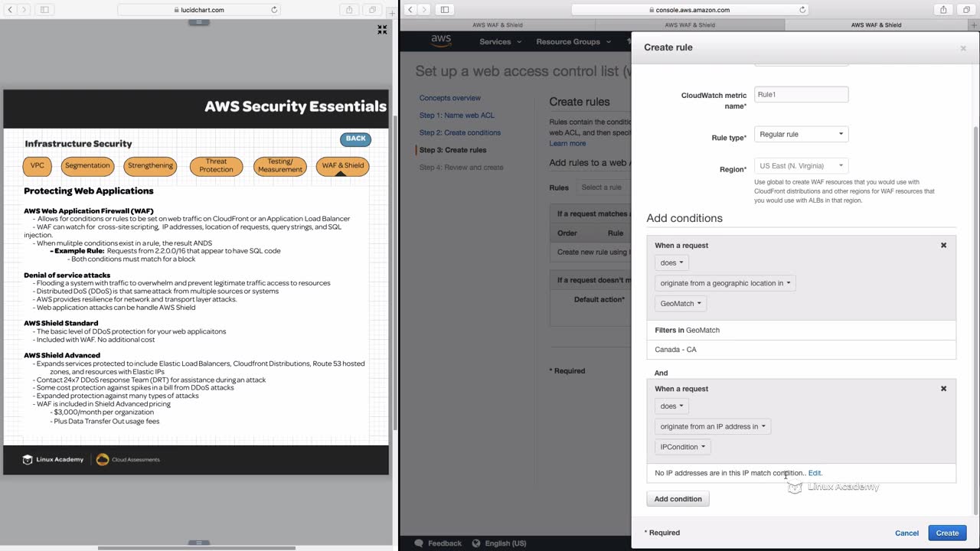The height and width of the screenshot is (551, 980).
Task: Open the 'does' dropdown in the IPCondition block
Action: click(671, 406)
